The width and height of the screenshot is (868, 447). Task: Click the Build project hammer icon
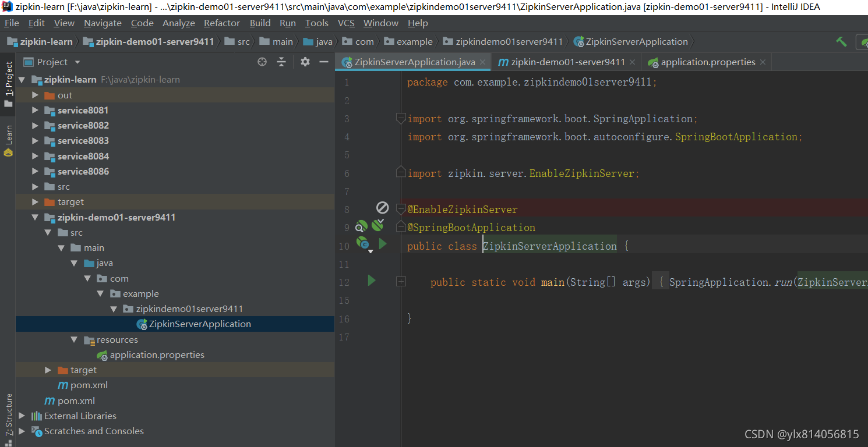click(841, 41)
